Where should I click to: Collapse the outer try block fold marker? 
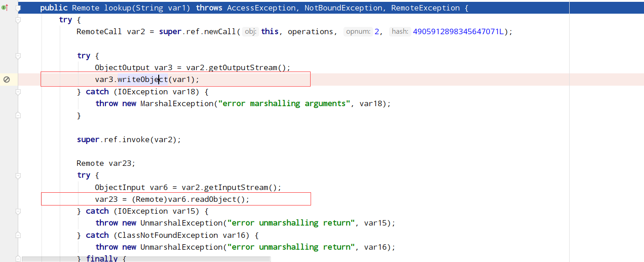pos(18,20)
